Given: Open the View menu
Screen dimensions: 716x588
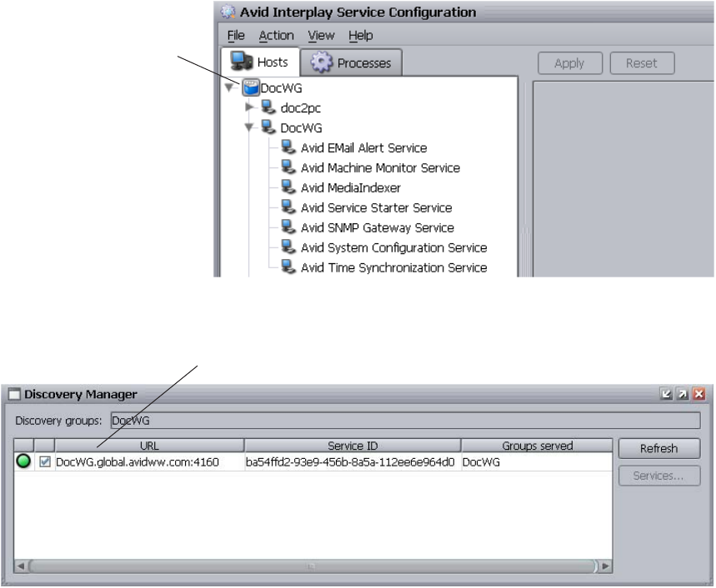Looking at the screenshot, I should point(321,36).
